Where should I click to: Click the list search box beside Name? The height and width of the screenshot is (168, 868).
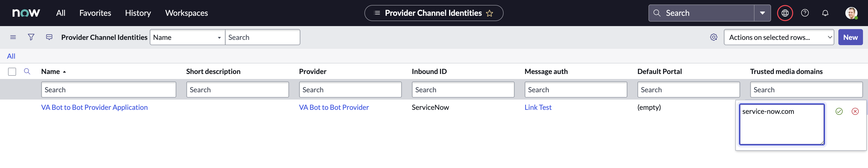[262, 37]
